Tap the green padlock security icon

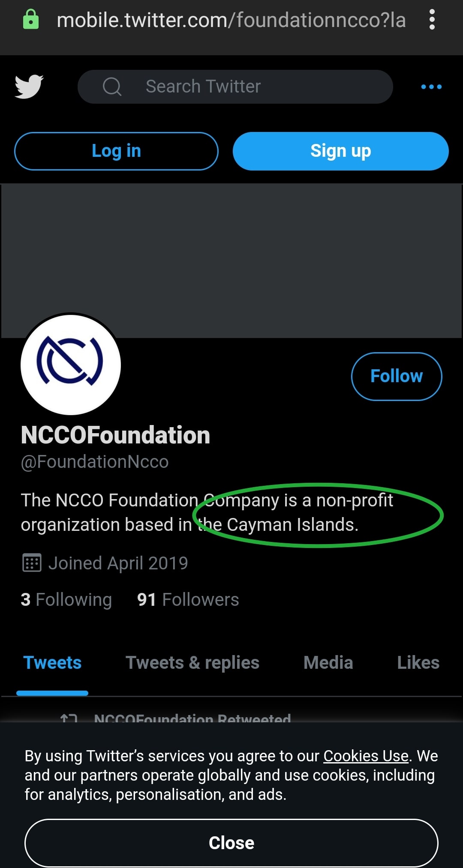[x=31, y=20]
